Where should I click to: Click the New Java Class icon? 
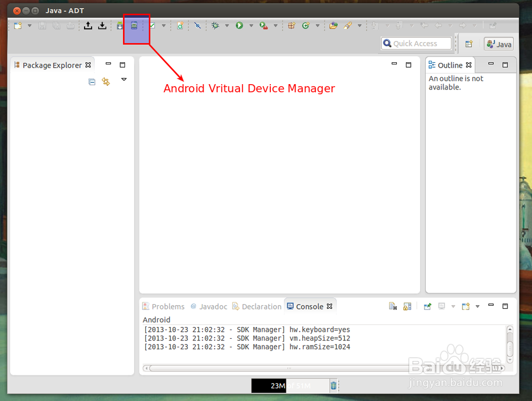click(x=306, y=26)
